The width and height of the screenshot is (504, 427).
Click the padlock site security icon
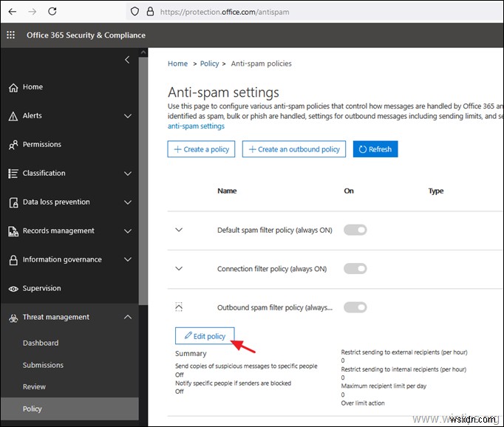[x=150, y=12]
